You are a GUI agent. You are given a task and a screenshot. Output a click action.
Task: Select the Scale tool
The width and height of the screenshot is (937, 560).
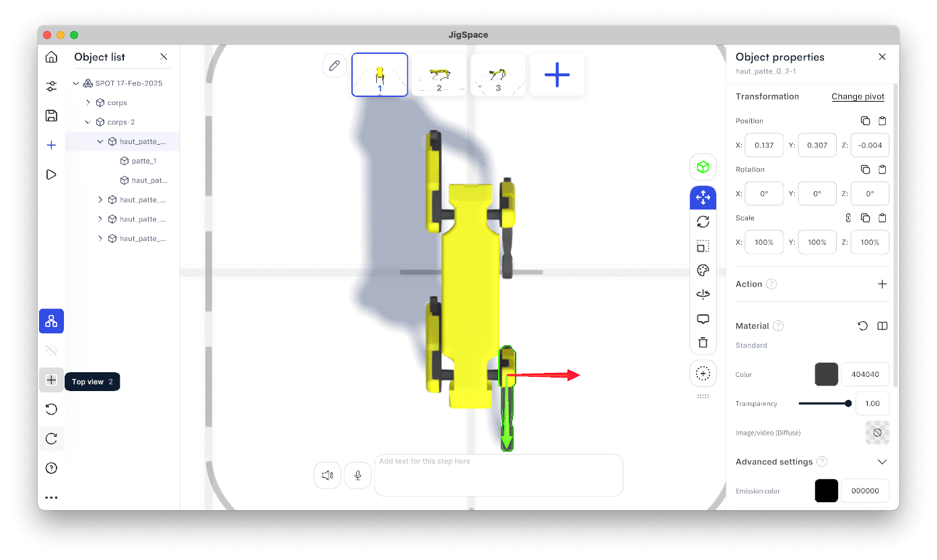click(703, 246)
